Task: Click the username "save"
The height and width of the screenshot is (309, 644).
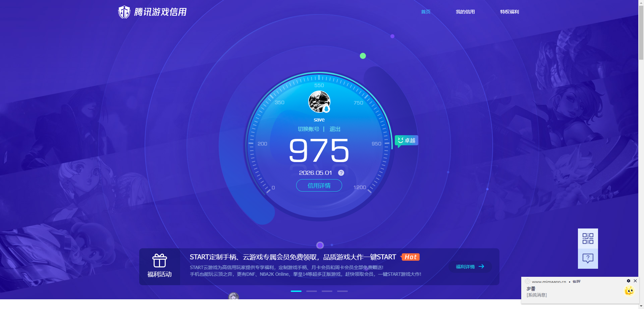Action: (319, 120)
